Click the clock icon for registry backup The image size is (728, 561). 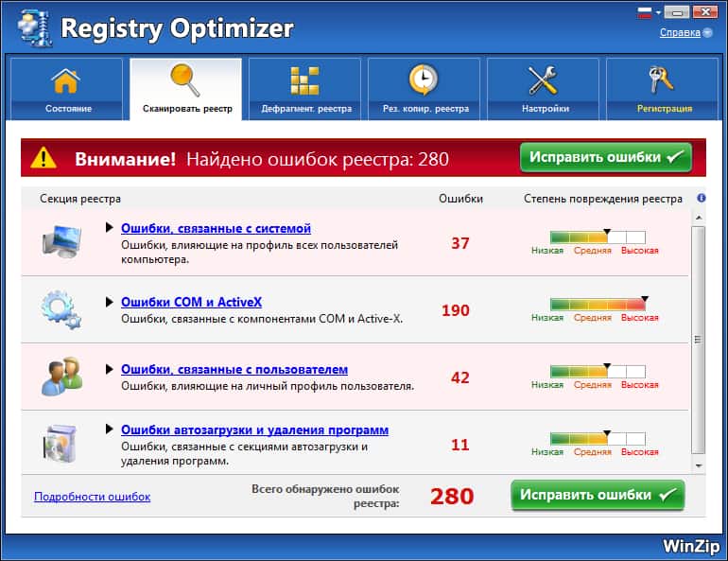[424, 80]
